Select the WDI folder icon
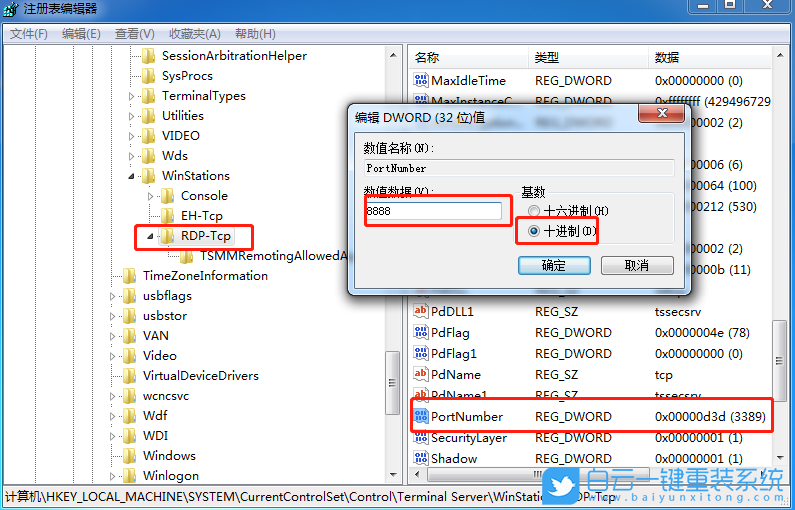The height and width of the screenshot is (510, 795). click(x=130, y=436)
